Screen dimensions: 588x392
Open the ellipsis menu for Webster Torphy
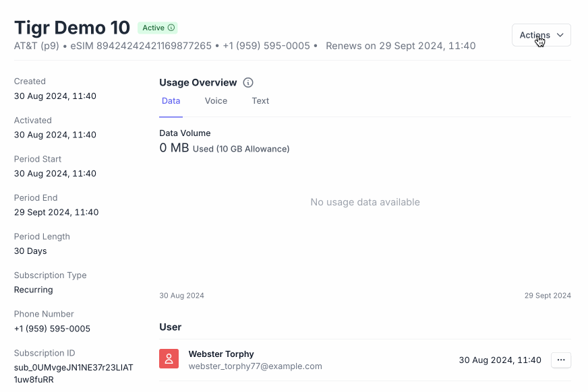(x=561, y=360)
